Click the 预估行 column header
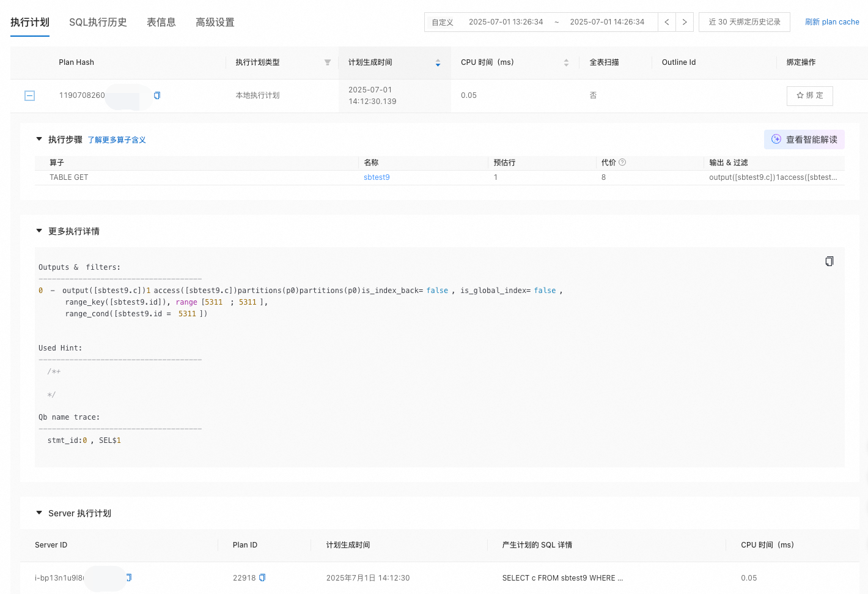Viewport: 868px width, 594px height. click(504, 162)
